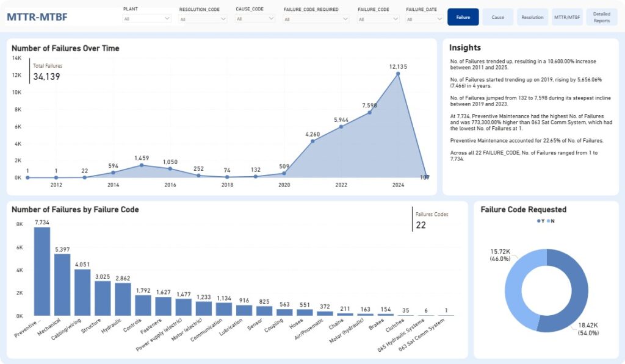Open the MTTR/MTBF page

pyautogui.click(x=567, y=17)
